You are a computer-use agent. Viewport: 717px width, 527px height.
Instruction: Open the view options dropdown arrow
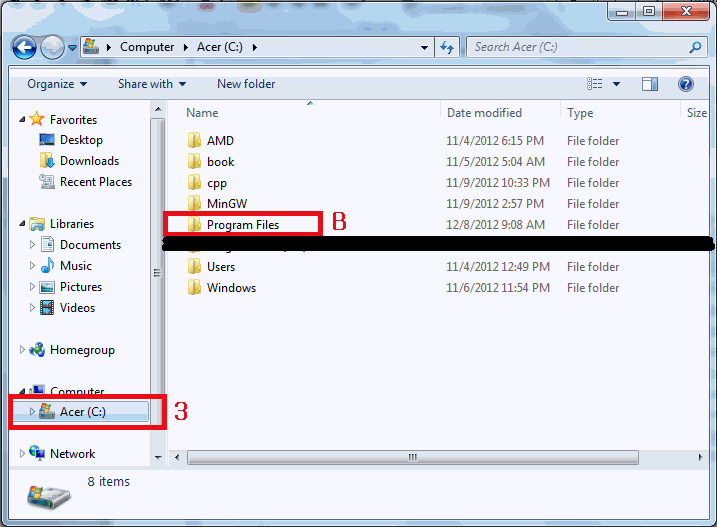click(616, 84)
